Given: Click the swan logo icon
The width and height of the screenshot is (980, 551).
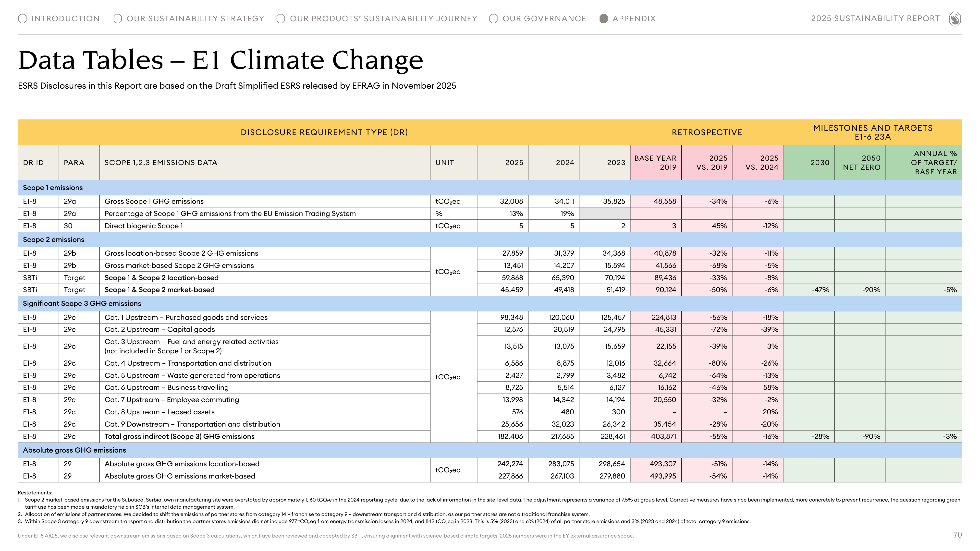Looking at the screenshot, I should click(x=955, y=19).
